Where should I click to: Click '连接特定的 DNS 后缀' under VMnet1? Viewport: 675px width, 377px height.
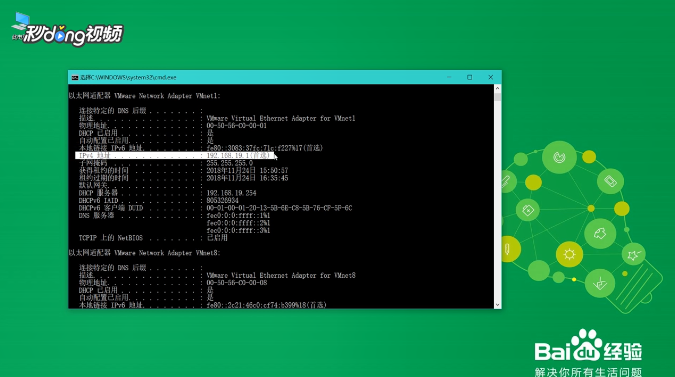click(113, 111)
